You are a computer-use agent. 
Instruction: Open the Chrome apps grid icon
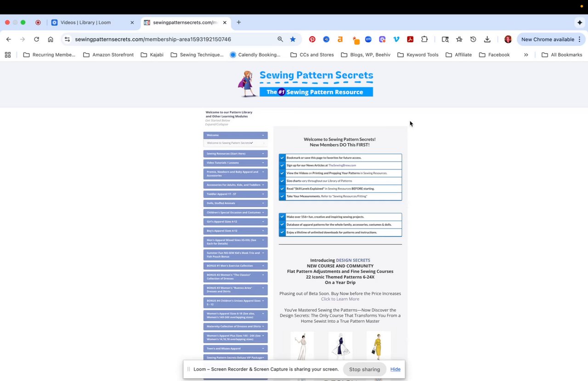click(x=8, y=55)
